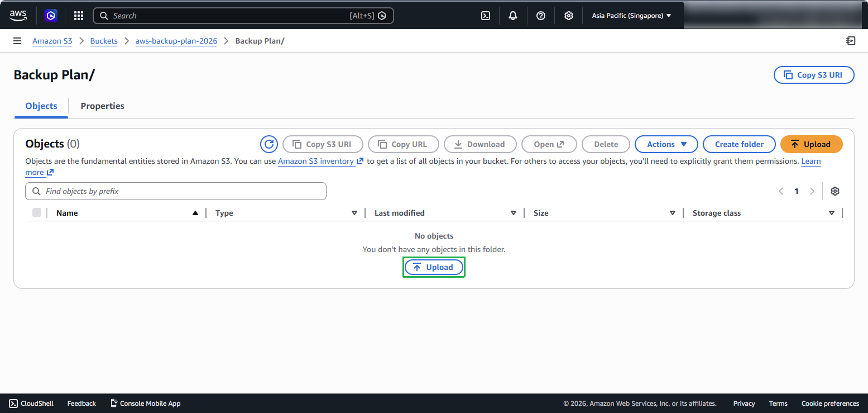The image size is (868, 413).
Task: Select all objects checkbox in table header
Action: pyautogui.click(x=37, y=212)
